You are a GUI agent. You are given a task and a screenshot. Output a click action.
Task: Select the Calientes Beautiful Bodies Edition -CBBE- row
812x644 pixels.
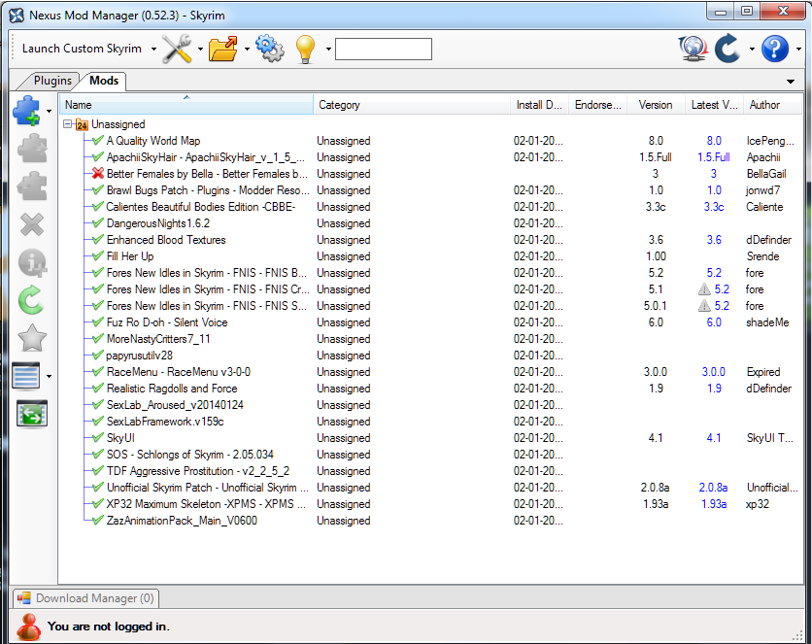[430, 207]
